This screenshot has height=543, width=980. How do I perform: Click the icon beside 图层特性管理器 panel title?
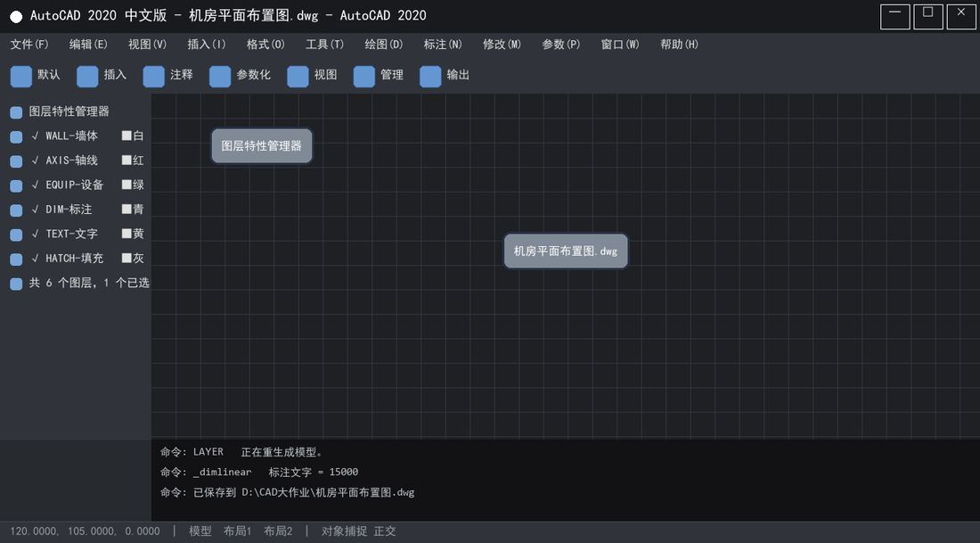click(16, 112)
